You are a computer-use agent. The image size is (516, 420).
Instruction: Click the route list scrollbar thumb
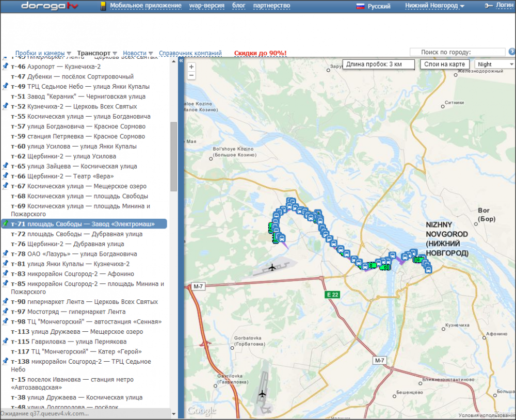(174, 156)
